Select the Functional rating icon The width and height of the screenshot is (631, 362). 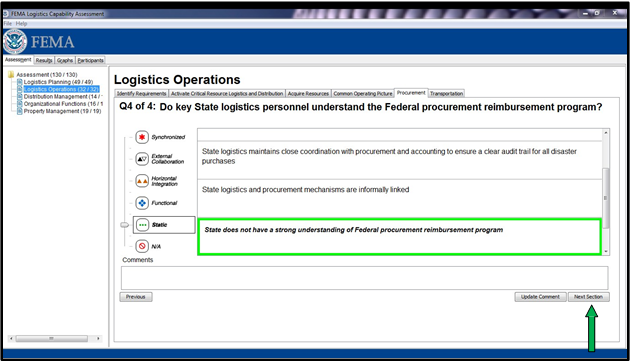click(142, 203)
